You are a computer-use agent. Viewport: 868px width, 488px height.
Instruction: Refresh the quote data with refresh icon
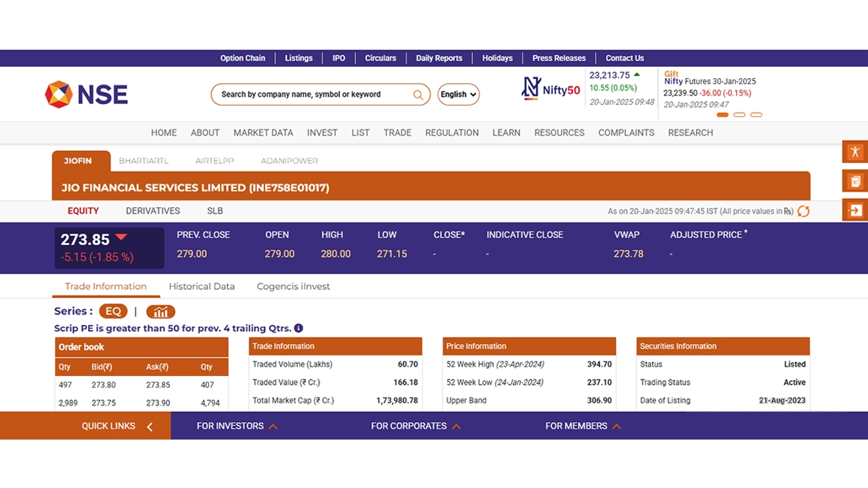pos(803,211)
